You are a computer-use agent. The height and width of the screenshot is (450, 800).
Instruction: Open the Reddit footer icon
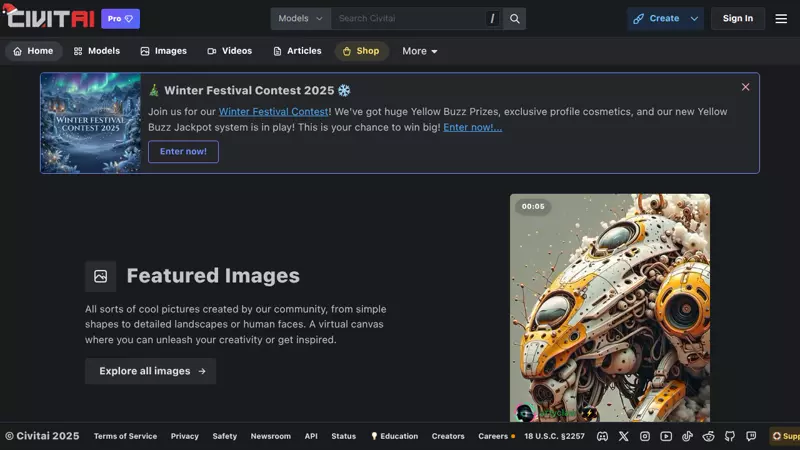(709, 436)
